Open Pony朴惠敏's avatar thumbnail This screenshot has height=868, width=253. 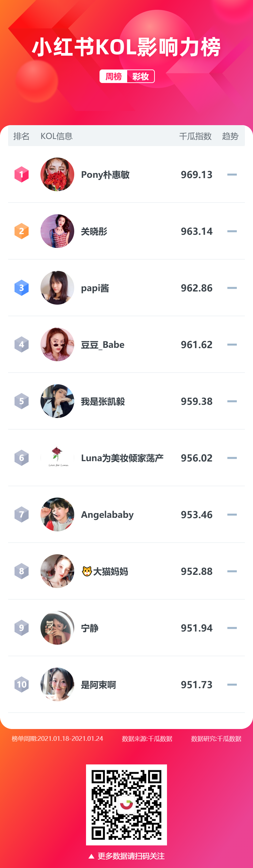click(x=57, y=174)
